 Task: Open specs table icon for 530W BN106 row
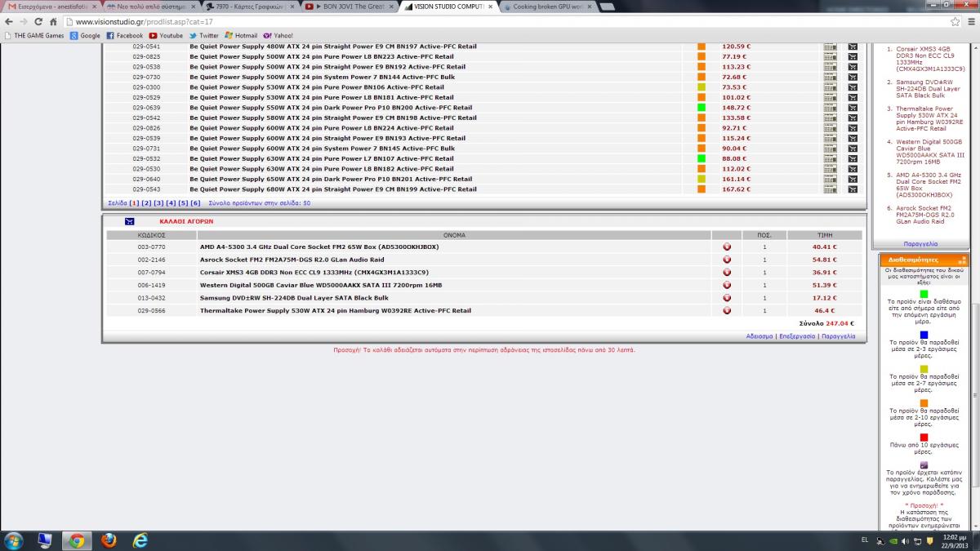coord(830,87)
